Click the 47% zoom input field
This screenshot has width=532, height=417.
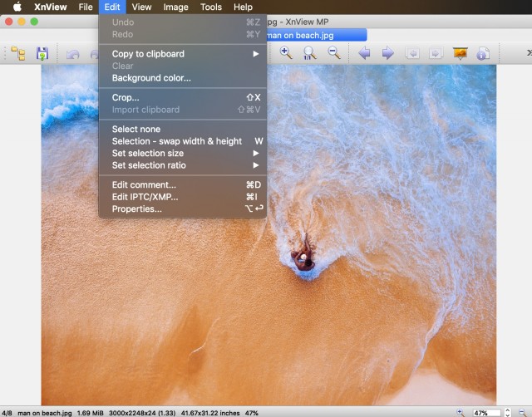(x=487, y=413)
